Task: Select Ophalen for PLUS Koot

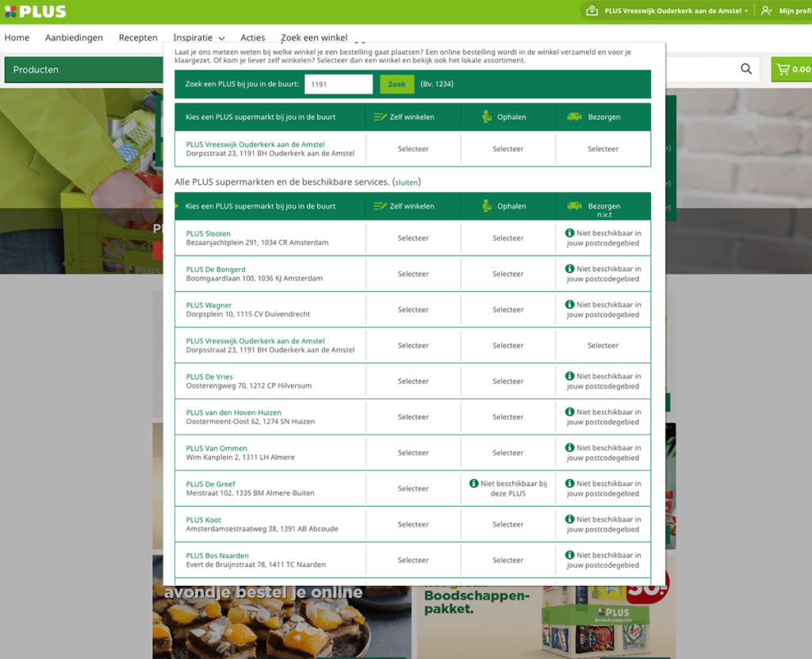Action: point(508,524)
